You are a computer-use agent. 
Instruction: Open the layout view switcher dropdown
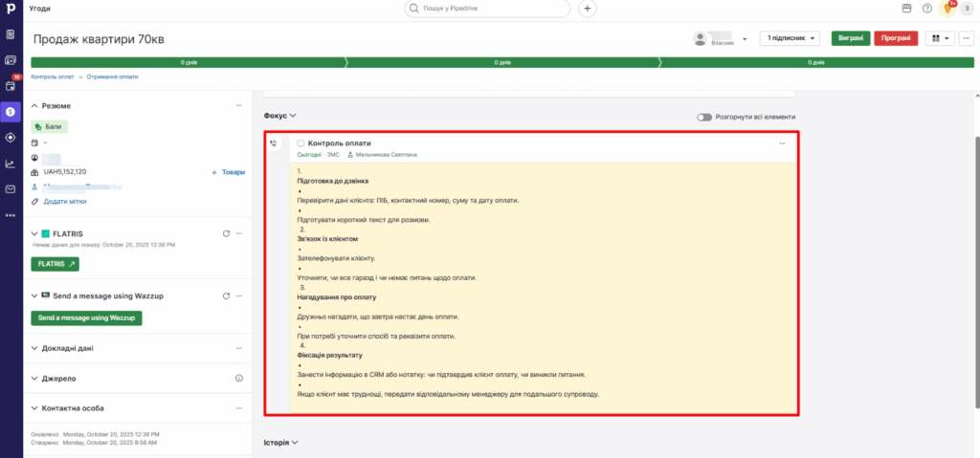940,39
